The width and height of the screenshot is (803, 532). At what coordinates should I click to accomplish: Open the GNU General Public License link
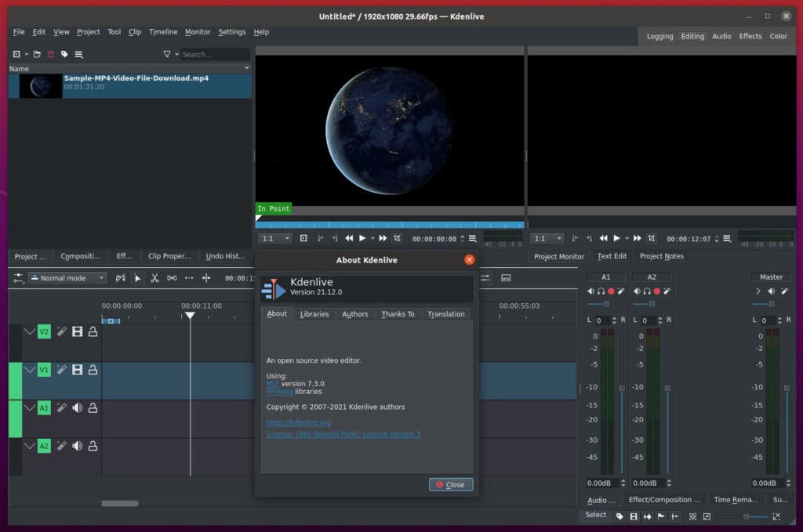[343, 434]
